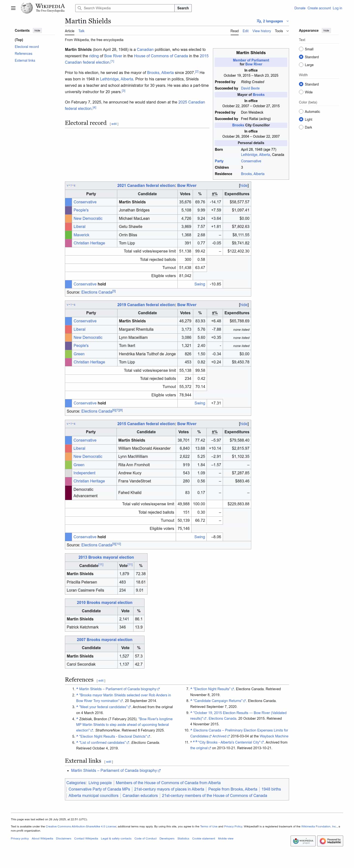This screenshot has height=868, width=354.
Task: Open the 2 languages dropdown
Action: click(x=273, y=21)
